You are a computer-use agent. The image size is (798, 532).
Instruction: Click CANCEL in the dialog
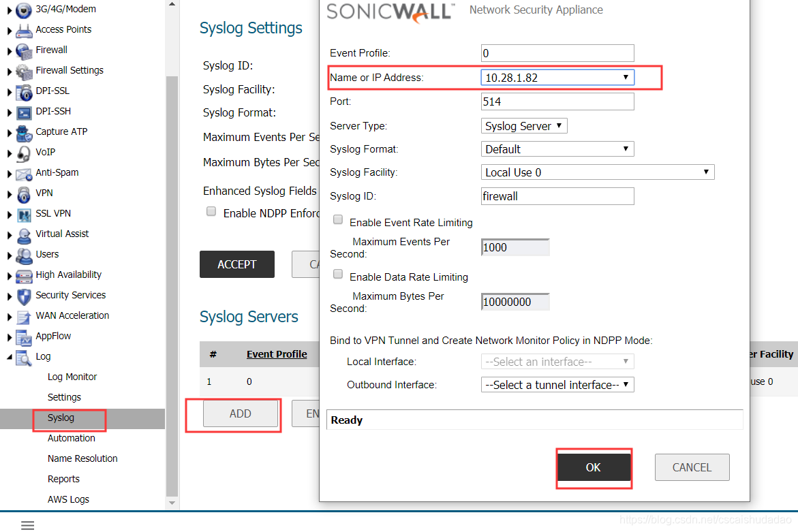(692, 467)
